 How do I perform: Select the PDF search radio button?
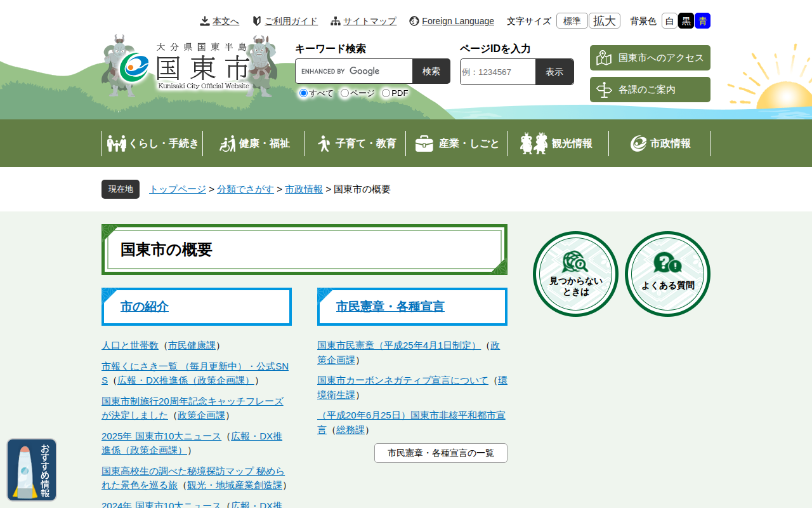click(x=386, y=93)
